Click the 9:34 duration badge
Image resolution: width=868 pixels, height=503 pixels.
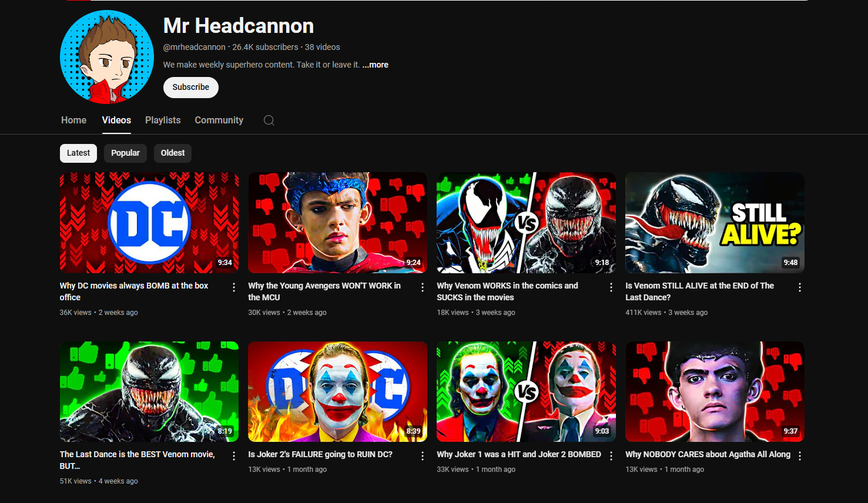pos(224,263)
